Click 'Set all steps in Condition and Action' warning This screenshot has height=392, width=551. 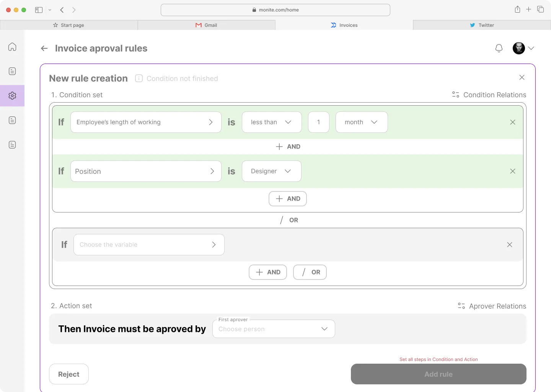(x=439, y=359)
